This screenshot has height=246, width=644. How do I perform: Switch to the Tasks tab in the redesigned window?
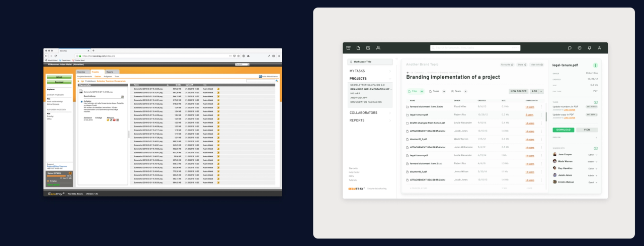point(437,91)
